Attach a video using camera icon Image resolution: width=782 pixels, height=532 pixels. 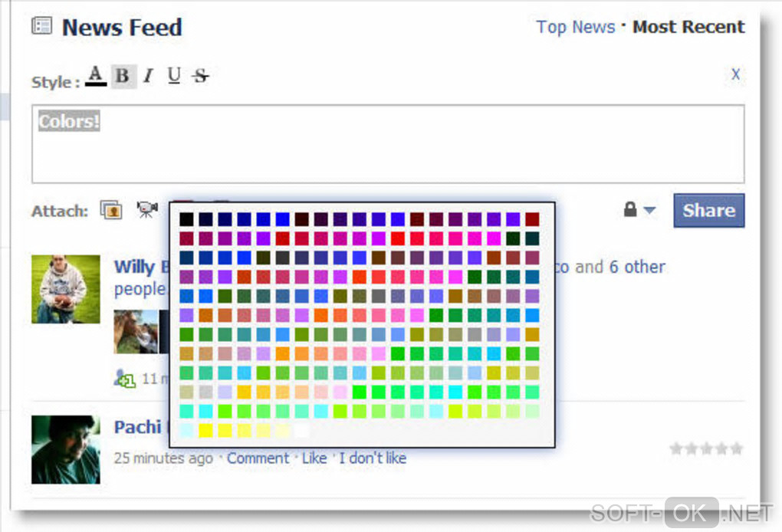click(146, 210)
